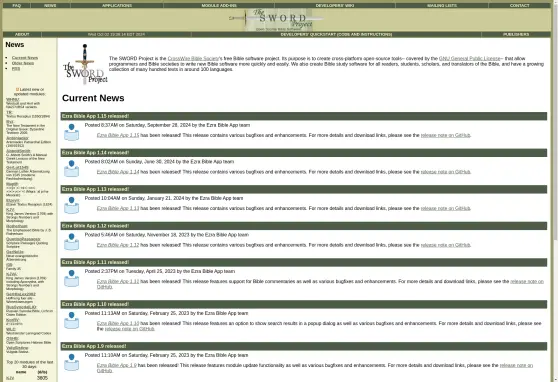Click the 'Ezra Bible App 1.15 released!' heading bar

point(304,116)
